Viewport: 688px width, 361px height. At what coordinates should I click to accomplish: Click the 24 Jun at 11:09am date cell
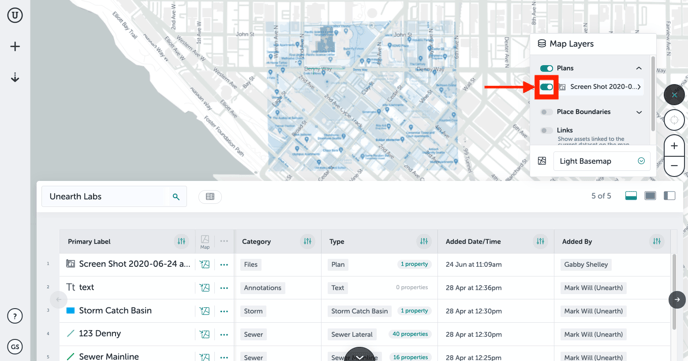coord(474,264)
